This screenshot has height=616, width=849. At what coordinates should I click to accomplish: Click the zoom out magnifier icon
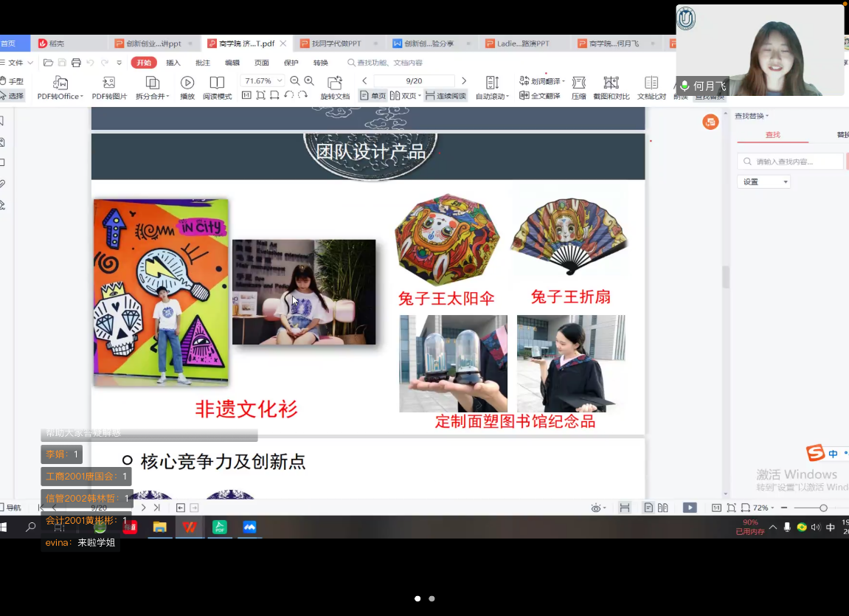point(295,81)
